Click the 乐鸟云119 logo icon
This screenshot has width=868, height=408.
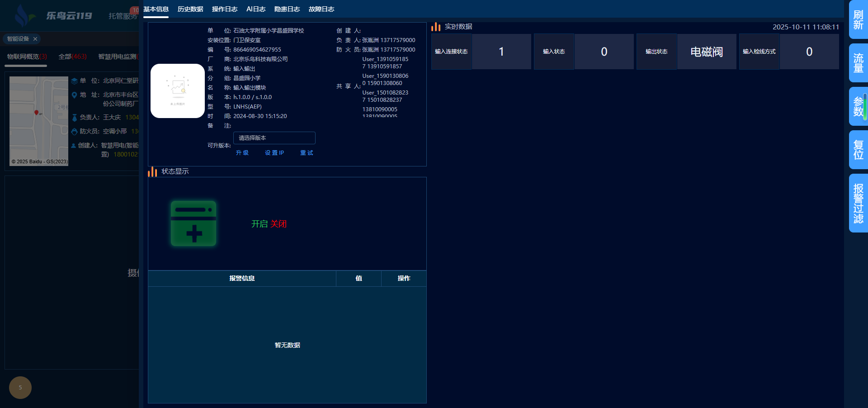23,16
